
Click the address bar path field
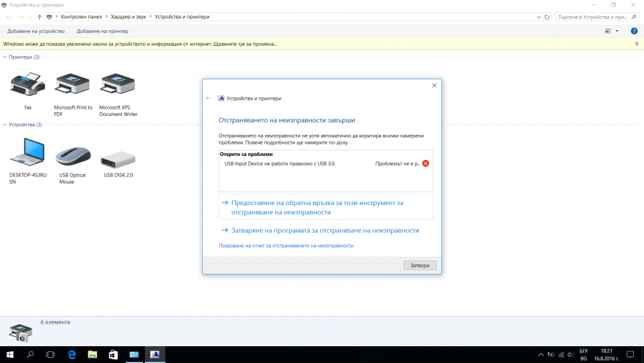(x=292, y=17)
